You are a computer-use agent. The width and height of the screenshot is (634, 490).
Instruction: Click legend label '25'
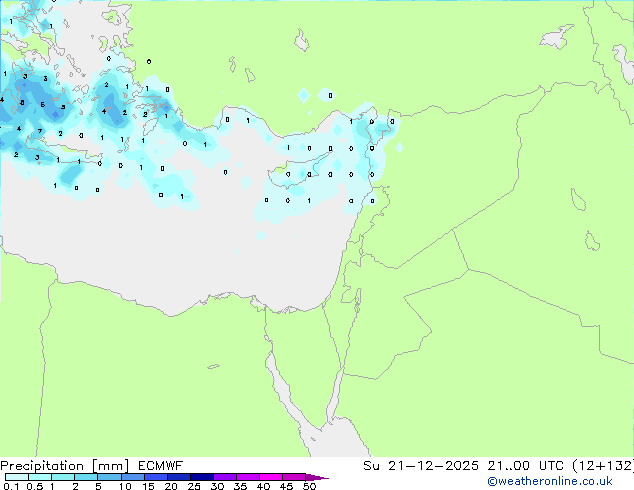tap(194, 486)
